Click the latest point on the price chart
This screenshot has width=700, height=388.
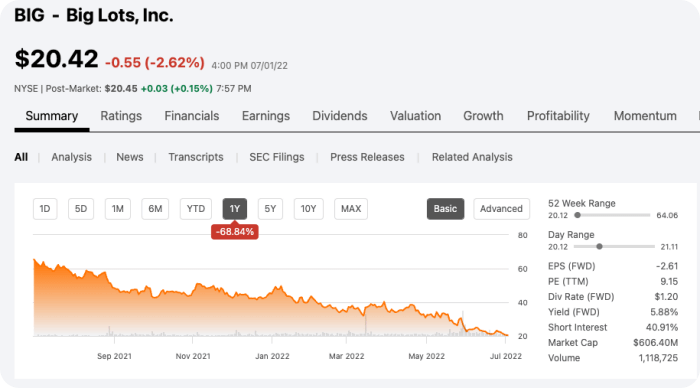pos(507,335)
